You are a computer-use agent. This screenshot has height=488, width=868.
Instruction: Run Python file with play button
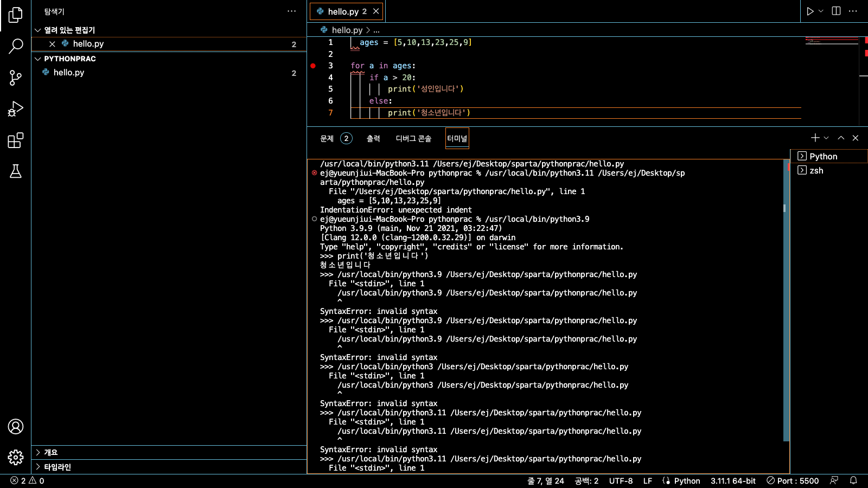pos(810,11)
